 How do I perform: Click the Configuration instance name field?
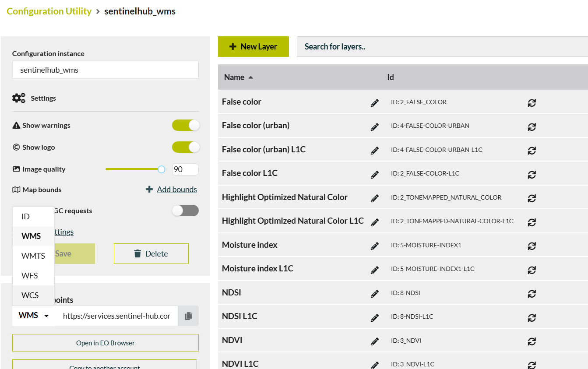[106, 70]
